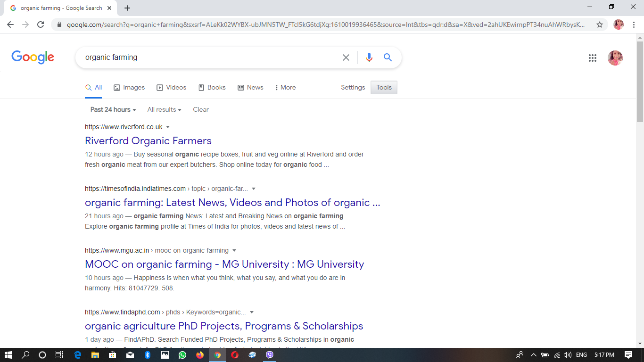The width and height of the screenshot is (644, 362).
Task: Open the More search categories menu
Action: coord(286,87)
